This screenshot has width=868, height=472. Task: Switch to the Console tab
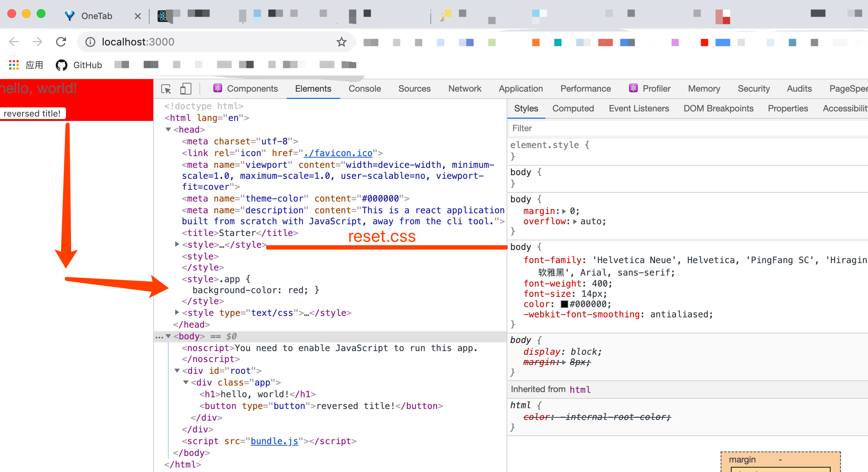click(365, 89)
